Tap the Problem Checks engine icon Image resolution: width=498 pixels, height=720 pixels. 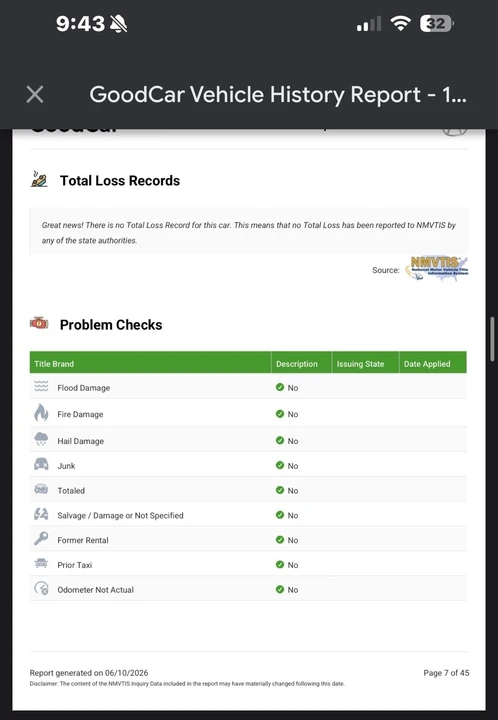pos(39,324)
